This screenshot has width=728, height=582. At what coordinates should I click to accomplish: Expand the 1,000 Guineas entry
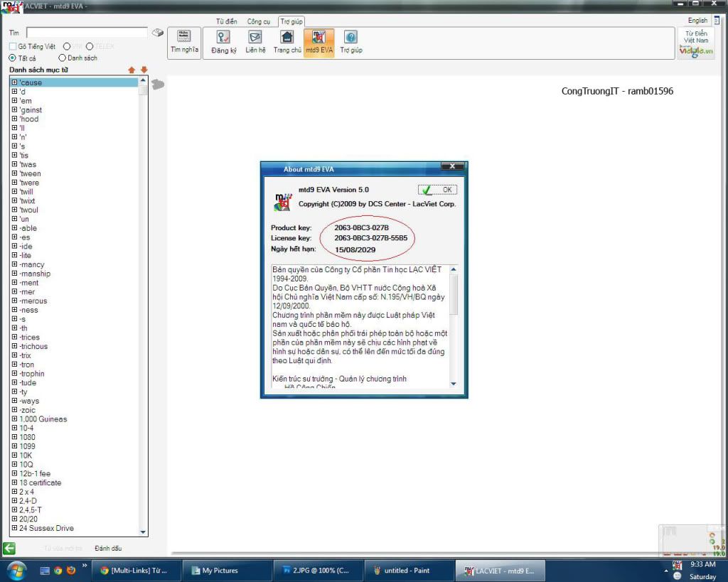point(14,419)
